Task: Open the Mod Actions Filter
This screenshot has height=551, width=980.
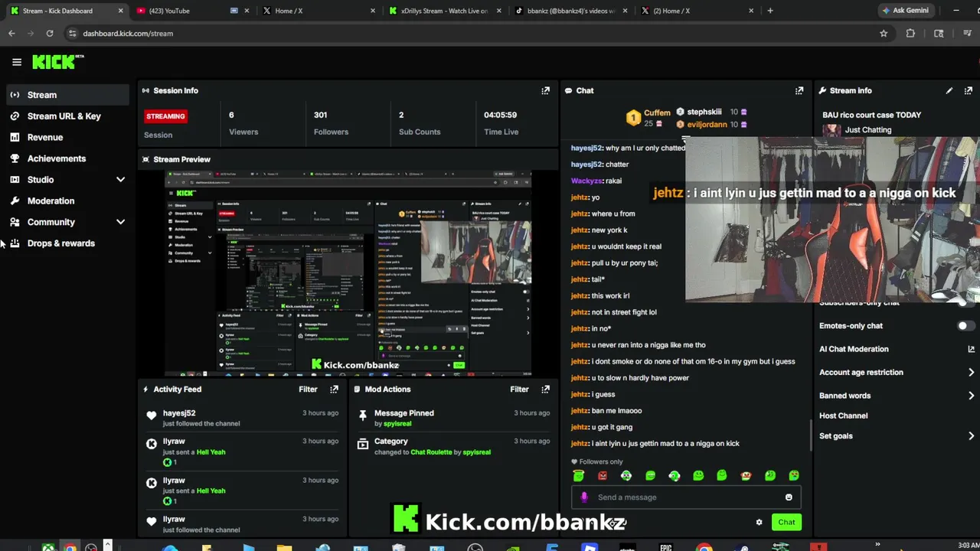Action: [x=519, y=389]
